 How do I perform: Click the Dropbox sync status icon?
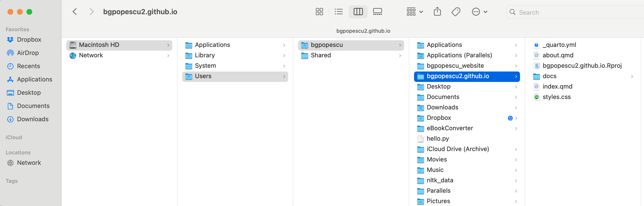[510, 118]
